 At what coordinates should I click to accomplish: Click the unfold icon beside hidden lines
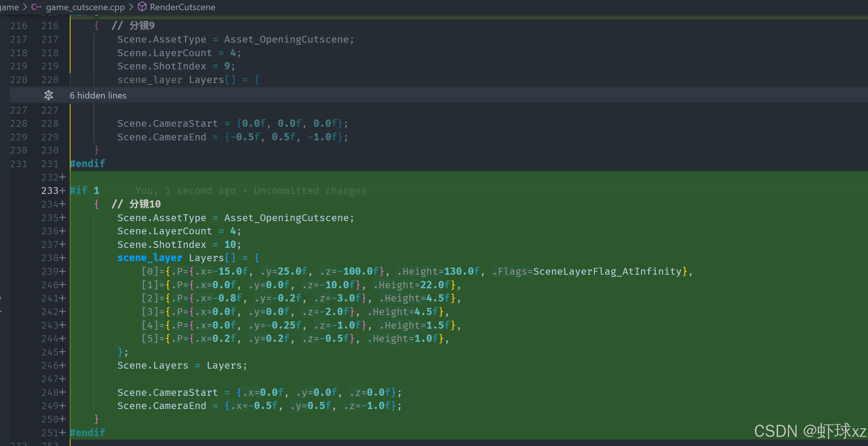pos(49,95)
